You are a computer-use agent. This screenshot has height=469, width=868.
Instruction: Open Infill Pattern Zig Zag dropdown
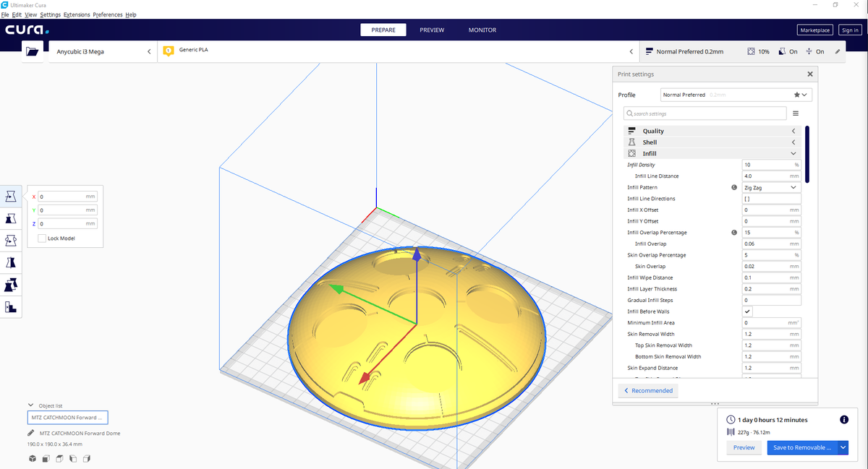pos(772,187)
